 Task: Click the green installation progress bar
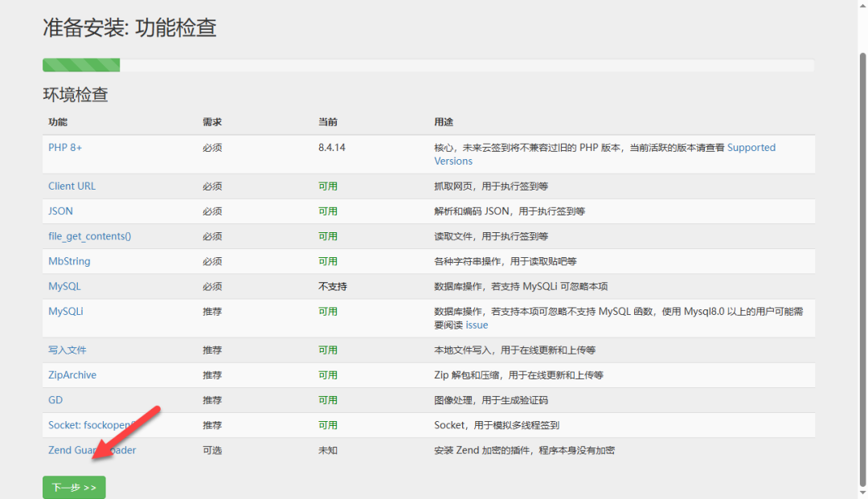coord(81,65)
